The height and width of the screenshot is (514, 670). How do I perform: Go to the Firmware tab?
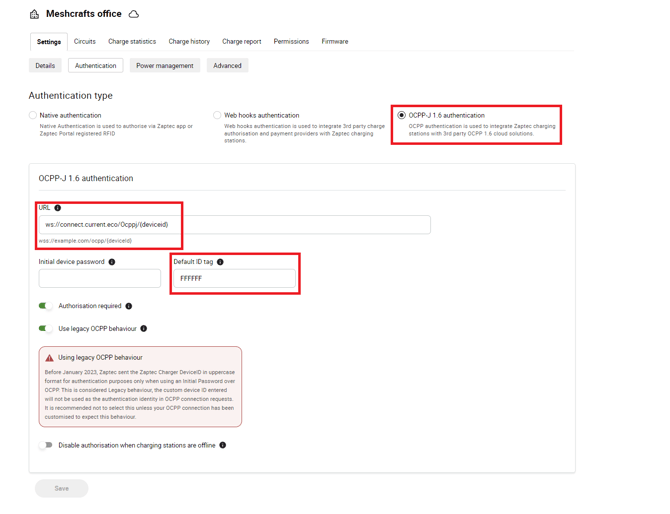(335, 42)
